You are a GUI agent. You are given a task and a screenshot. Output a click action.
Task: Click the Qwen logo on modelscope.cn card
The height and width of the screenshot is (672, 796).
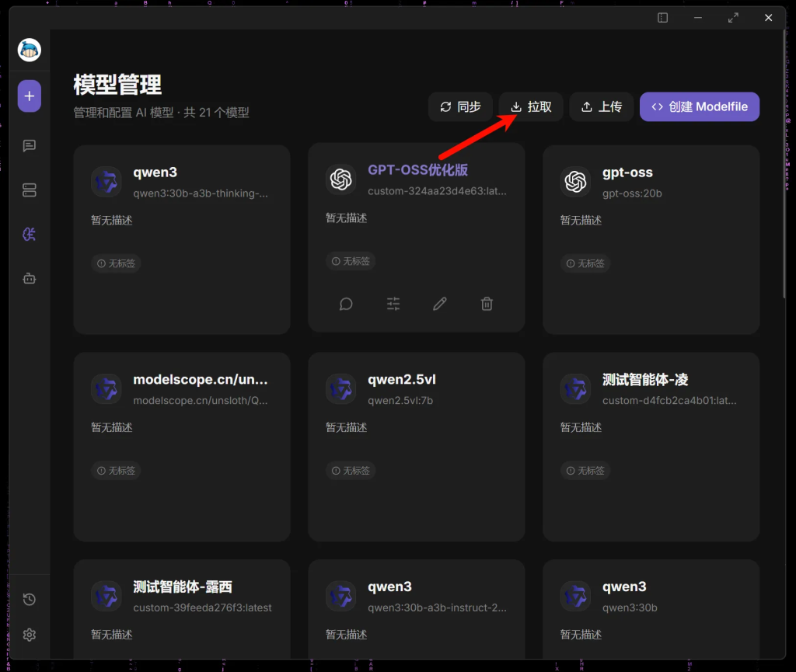(106, 389)
